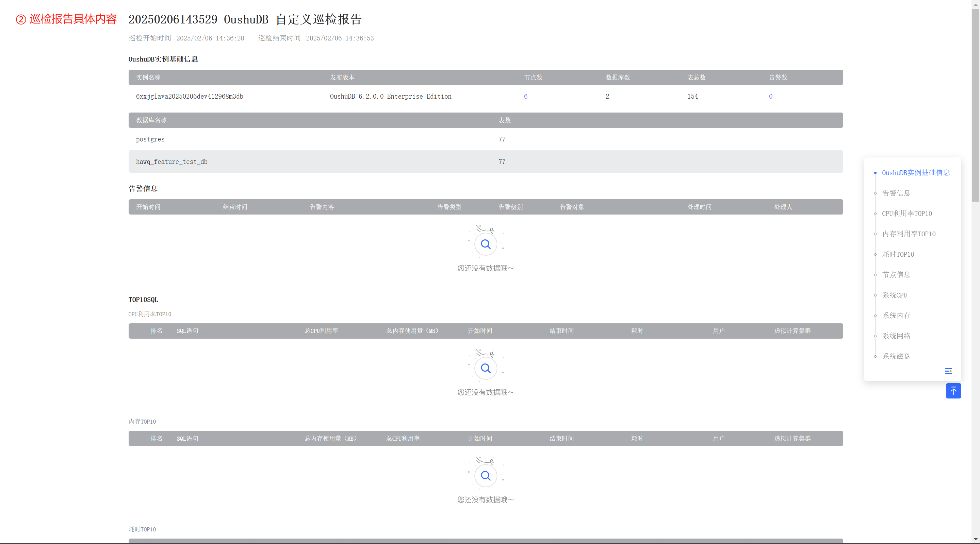Click the 发布版本 column header
The image size is (980, 544).
[x=342, y=78]
